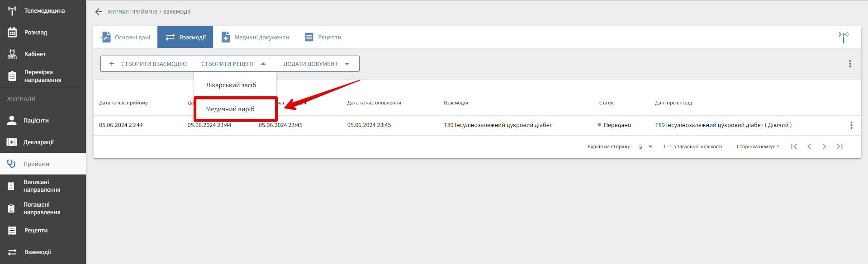
Task: Choose Лікарський засіб from recipe menu
Action: tap(231, 85)
